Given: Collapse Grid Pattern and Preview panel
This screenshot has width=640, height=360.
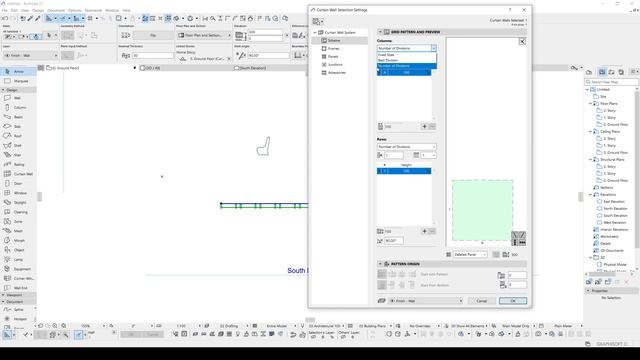Looking at the screenshot, I should point(380,32).
